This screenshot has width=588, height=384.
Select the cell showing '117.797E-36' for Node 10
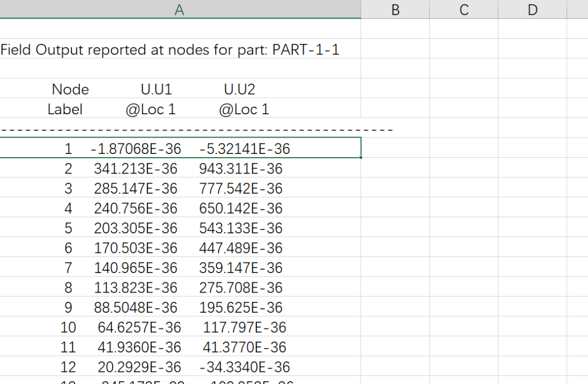[243, 327]
